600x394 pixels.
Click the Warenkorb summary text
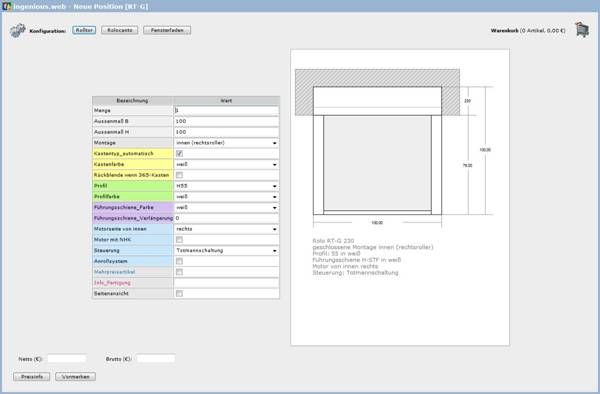click(x=528, y=30)
